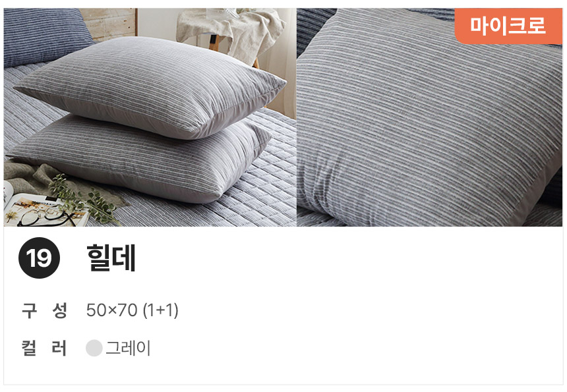
Task: Click the 컬러 label
Action: click(x=44, y=348)
